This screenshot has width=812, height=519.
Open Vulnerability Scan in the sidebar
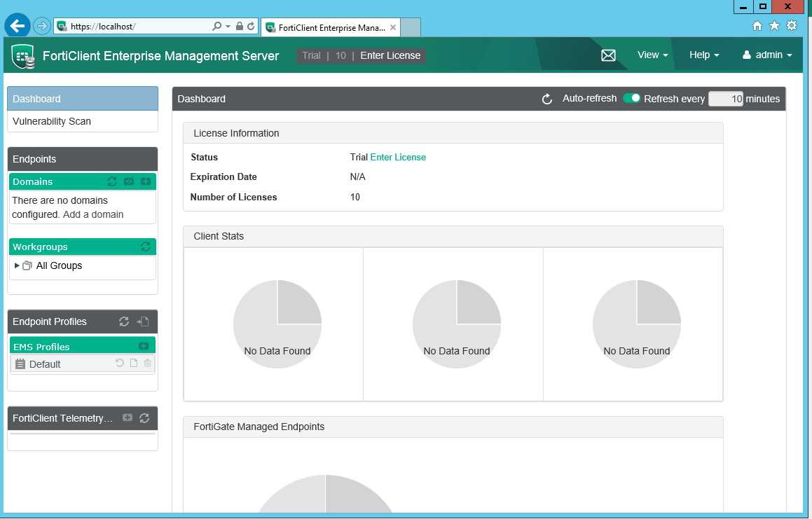pos(83,121)
